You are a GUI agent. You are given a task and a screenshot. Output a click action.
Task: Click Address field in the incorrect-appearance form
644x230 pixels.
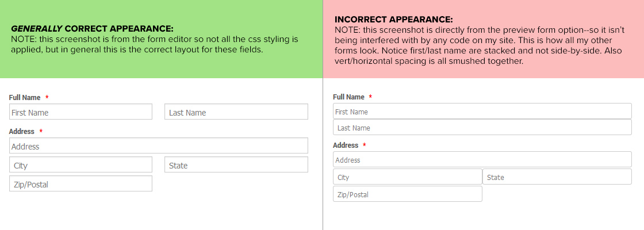coord(482,159)
